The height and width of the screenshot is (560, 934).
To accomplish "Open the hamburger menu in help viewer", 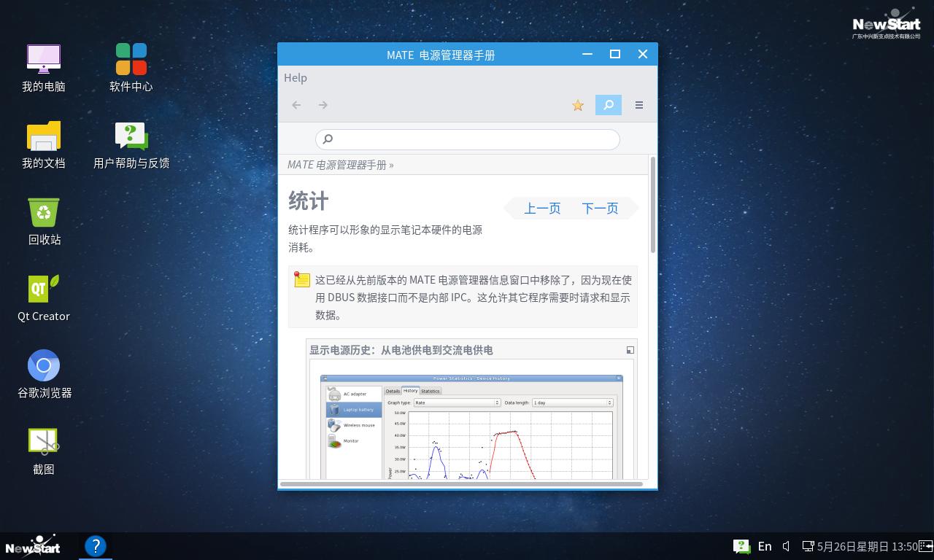I will click(639, 105).
